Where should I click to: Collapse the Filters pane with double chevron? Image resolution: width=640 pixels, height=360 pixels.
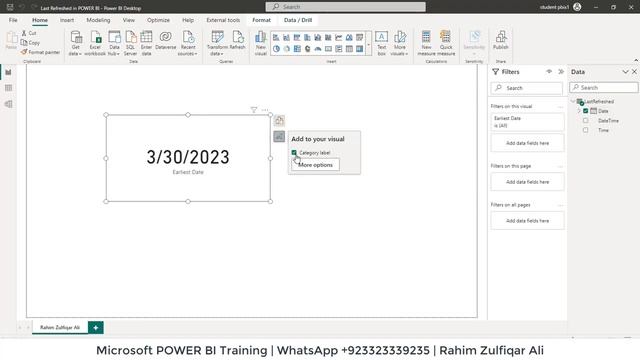561,71
